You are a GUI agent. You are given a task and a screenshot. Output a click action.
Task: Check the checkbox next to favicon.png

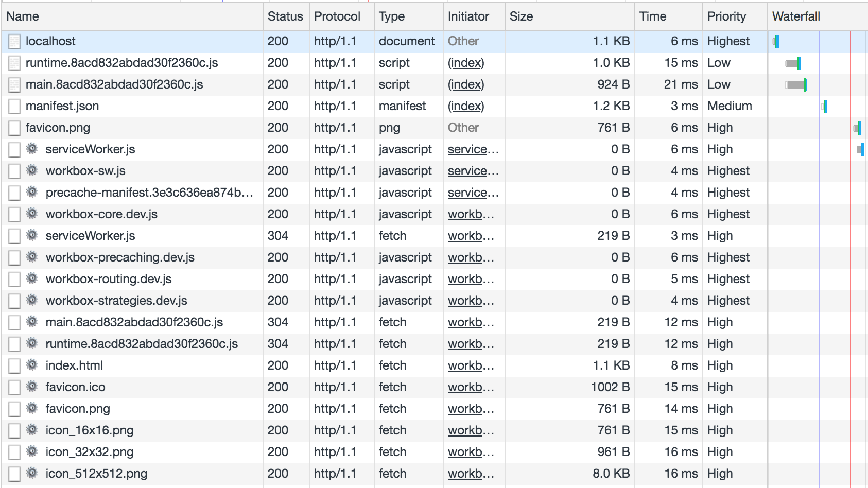14,127
